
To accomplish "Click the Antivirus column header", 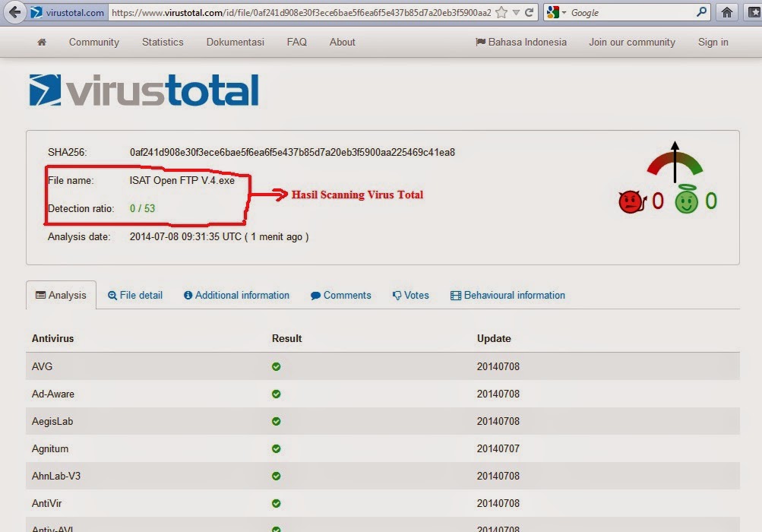I will 52,338.
